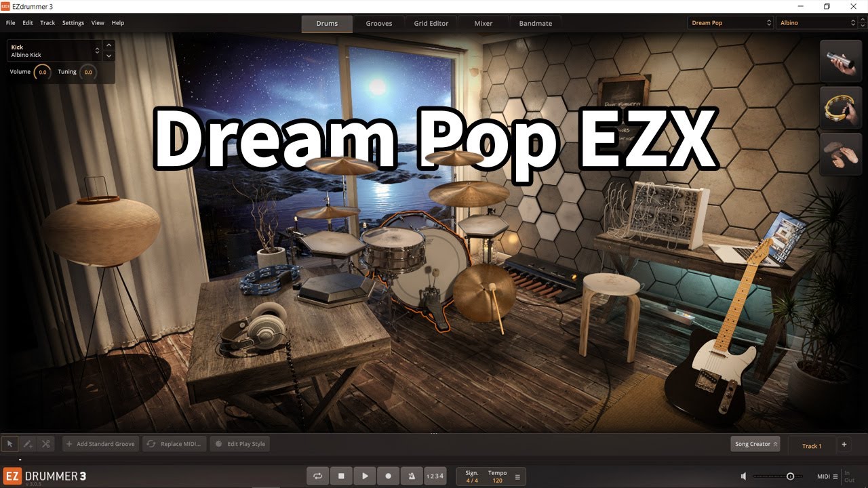The image size is (868, 488).
Task: Select the shaker percussion thumbnail
Action: (840, 61)
